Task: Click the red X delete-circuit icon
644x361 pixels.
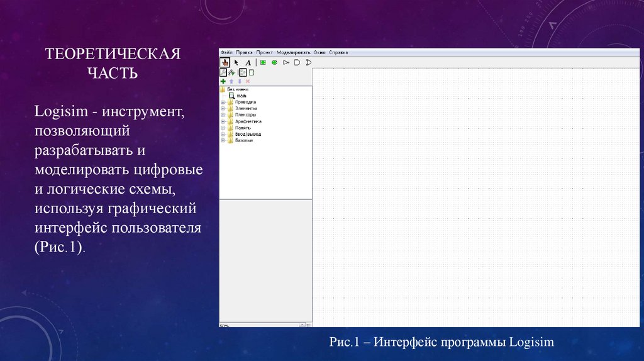Action: (248, 81)
